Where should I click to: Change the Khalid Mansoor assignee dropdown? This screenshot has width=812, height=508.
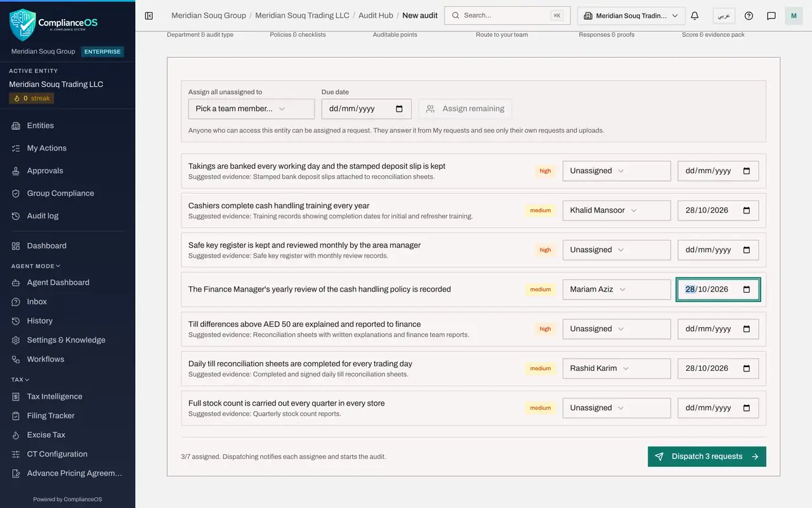pyautogui.click(x=617, y=210)
